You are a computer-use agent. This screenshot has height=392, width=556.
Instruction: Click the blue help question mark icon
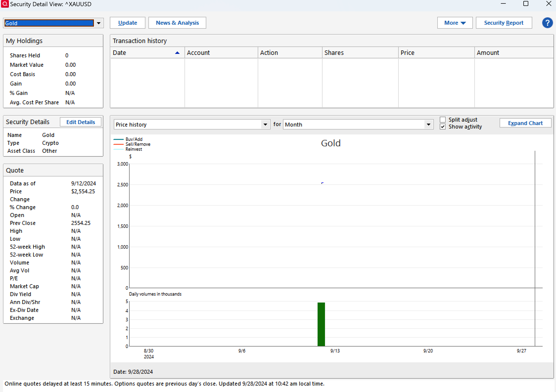547,23
